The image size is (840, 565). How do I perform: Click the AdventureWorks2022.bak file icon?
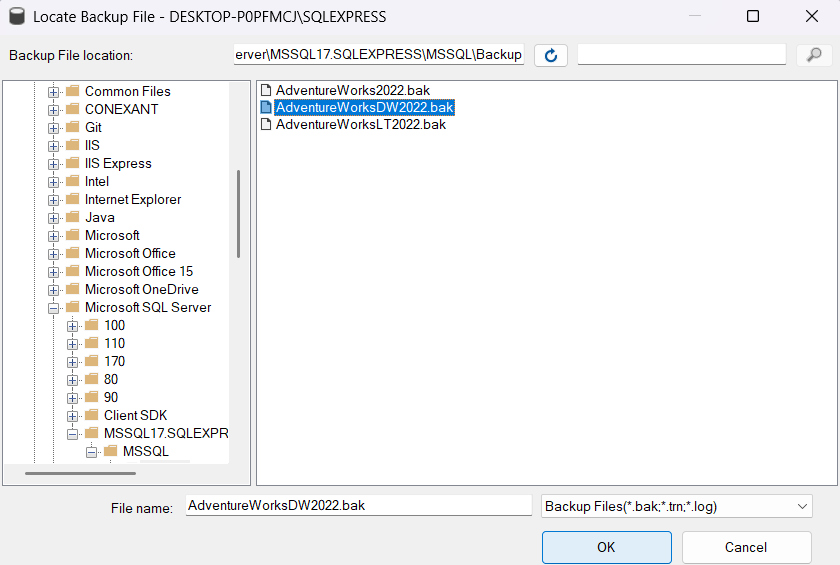[x=266, y=90]
